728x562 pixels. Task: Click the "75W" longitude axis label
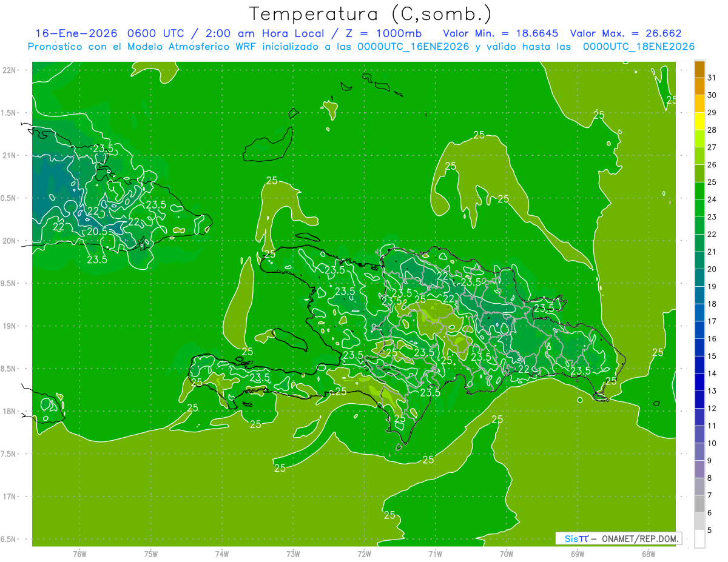point(151,554)
